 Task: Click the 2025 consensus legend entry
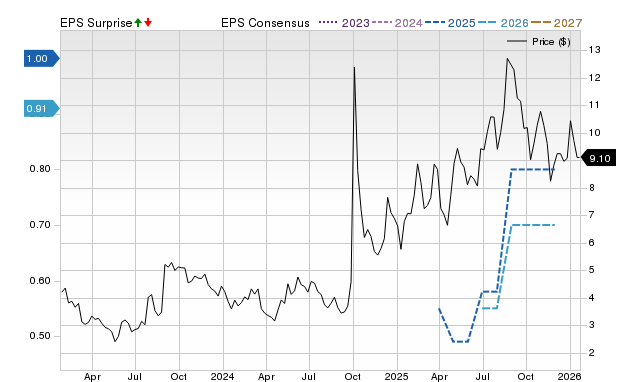[x=450, y=23]
